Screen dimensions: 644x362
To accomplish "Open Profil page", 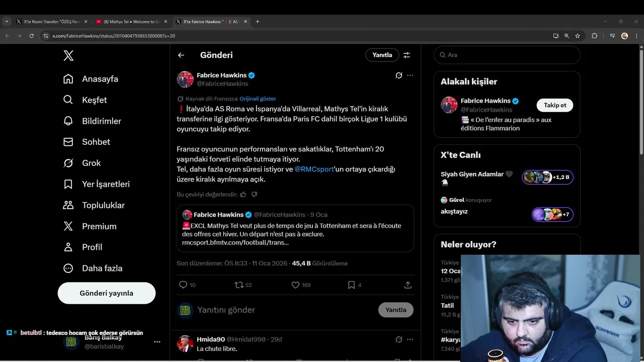I will pos(83,247).
